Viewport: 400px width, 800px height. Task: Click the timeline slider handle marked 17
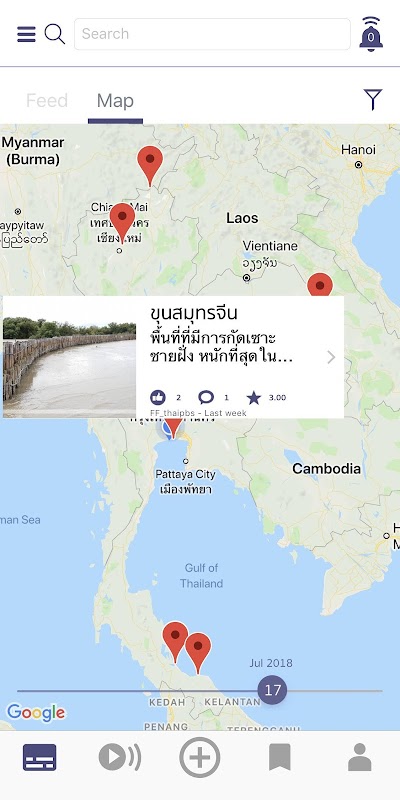pyautogui.click(x=272, y=690)
